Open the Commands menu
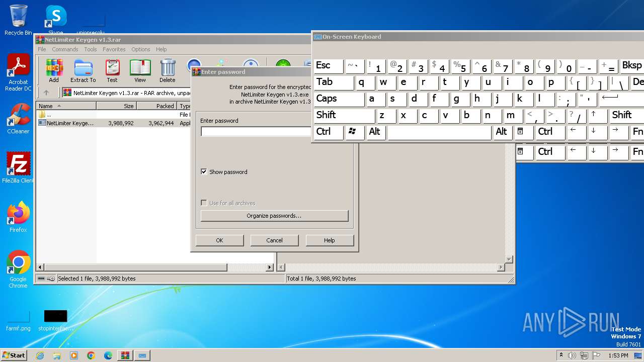The width and height of the screenshot is (644, 362). (65, 49)
